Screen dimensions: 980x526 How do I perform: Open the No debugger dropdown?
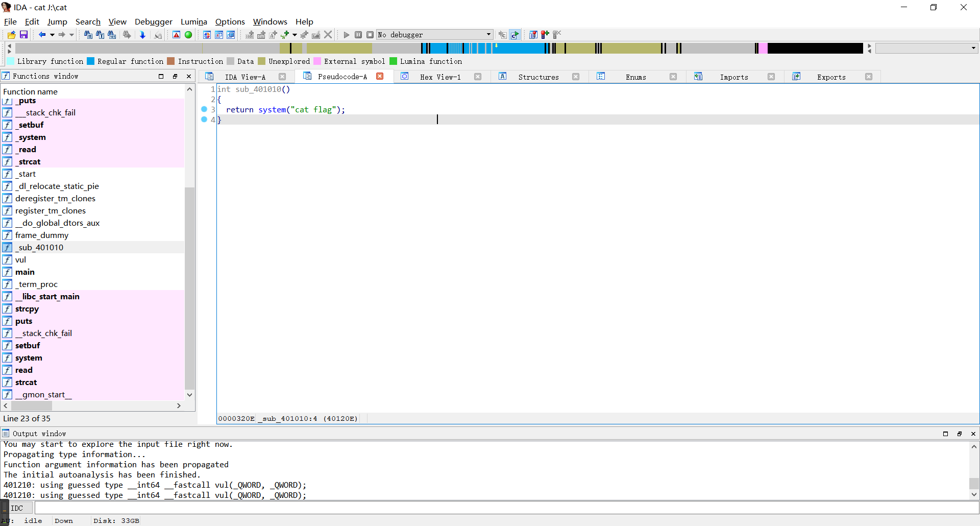coord(488,35)
